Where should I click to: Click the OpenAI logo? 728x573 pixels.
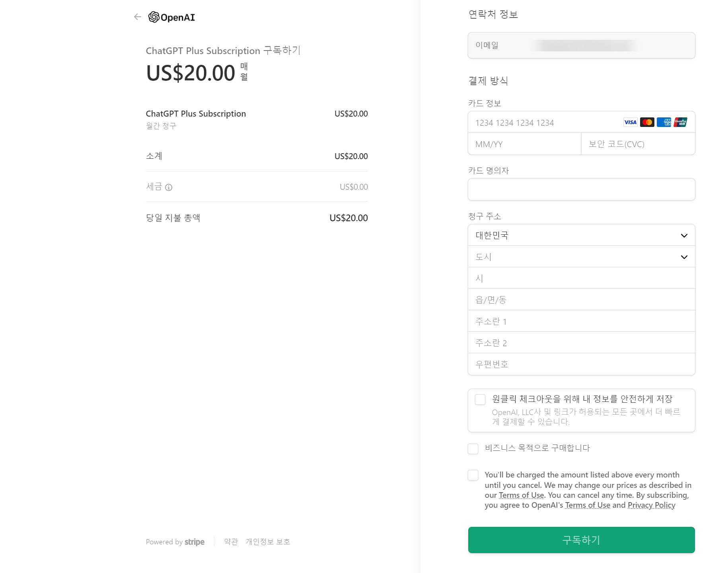171,17
